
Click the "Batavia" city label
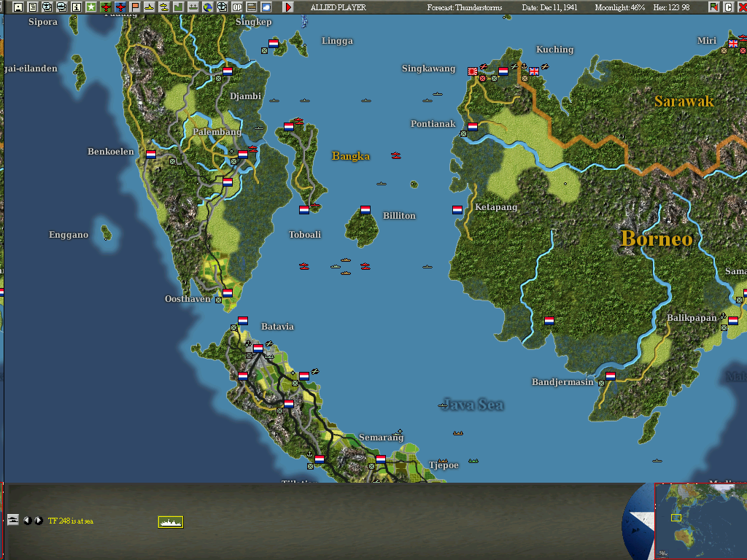point(277,326)
